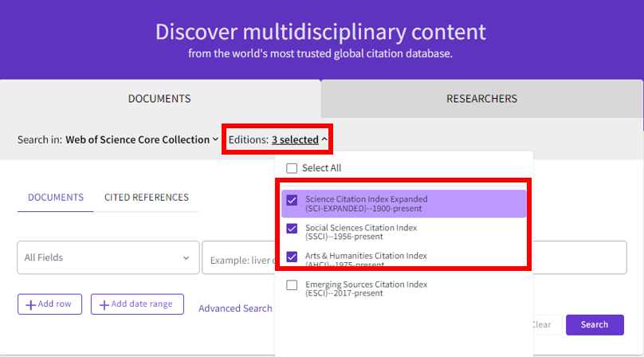Click the Add row button
Image resolution: width=644 pixels, height=357 pixels.
pyautogui.click(x=49, y=304)
